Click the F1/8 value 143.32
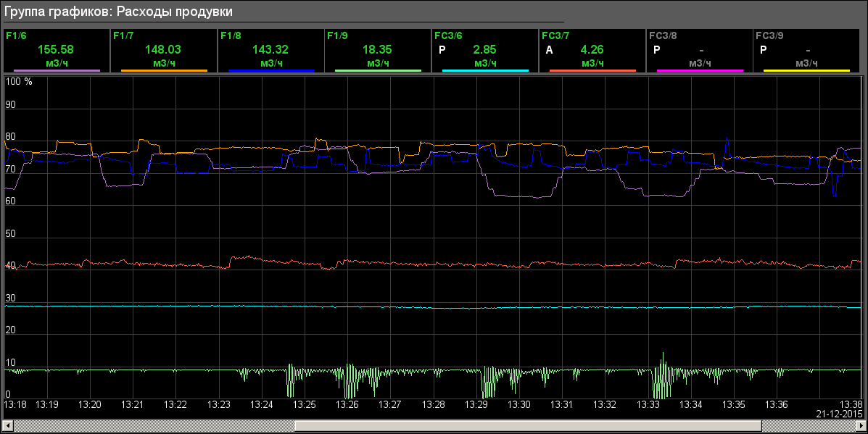The width and height of the screenshot is (868, 434). click(270, 50)
